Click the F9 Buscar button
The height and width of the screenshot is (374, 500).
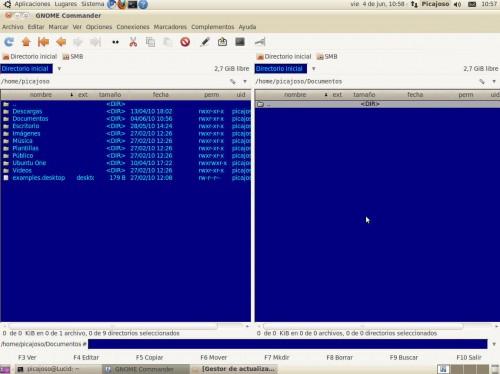tap(404, 358)
